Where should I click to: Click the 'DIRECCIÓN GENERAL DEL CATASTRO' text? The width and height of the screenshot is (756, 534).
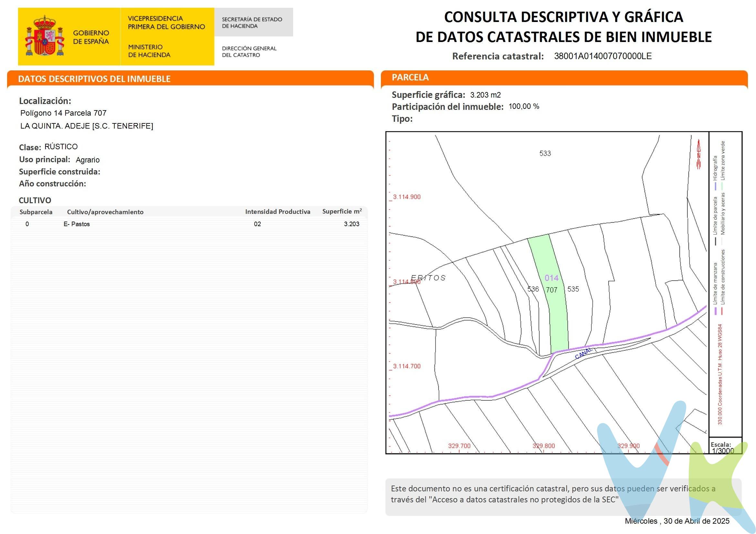click(249, 52)
